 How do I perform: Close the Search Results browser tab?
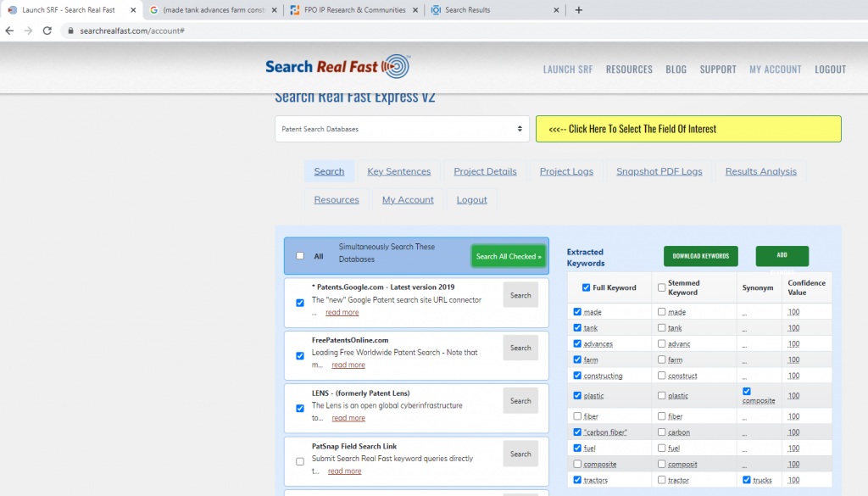[x=556, y=10]
